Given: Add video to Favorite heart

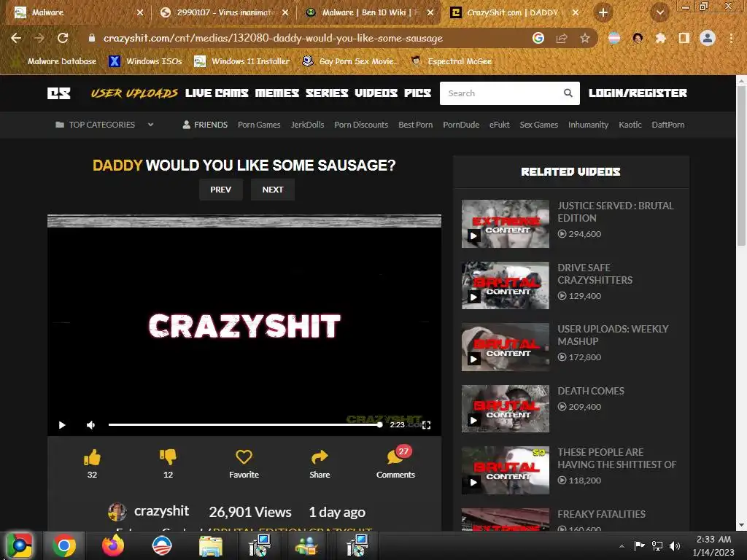Looking at the screenshot, I should [244, 457].
